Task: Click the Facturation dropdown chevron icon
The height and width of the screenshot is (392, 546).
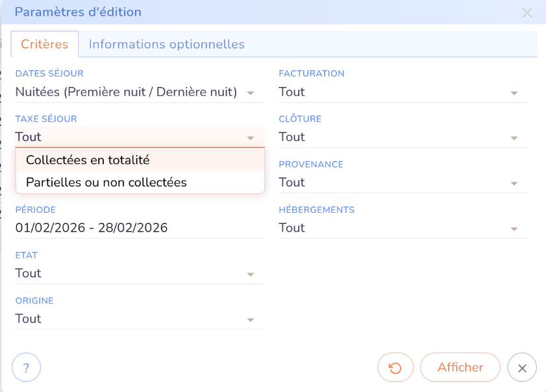Action: pyautogui.click(x=515, y=93)
